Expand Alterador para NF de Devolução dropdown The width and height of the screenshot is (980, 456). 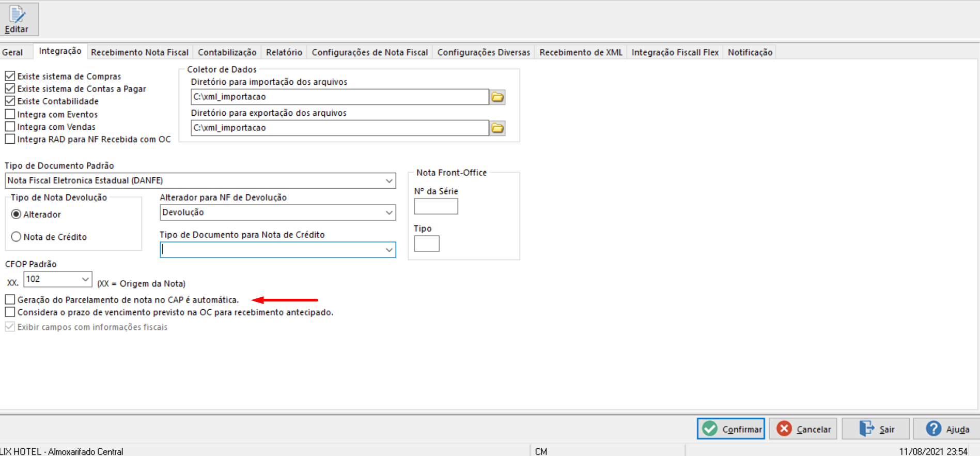click(389, 212)
